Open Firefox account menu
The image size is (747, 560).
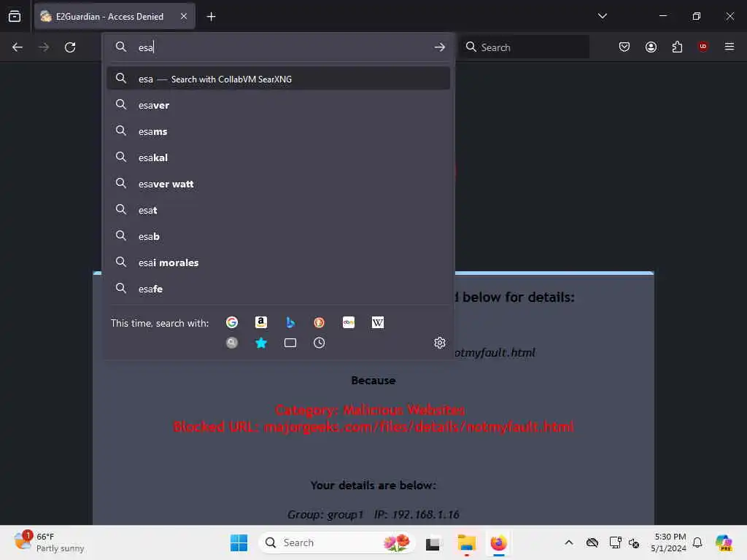(651, 47)
